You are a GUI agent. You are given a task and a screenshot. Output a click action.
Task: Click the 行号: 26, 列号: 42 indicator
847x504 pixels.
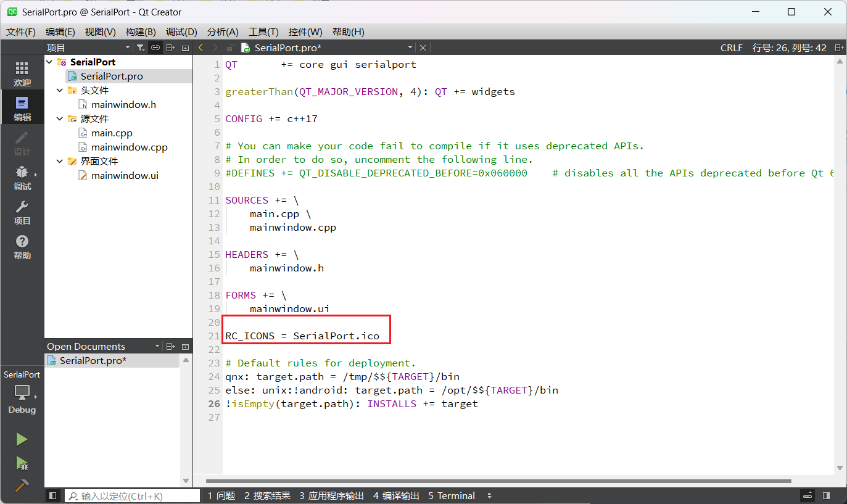tap(790, 48)
